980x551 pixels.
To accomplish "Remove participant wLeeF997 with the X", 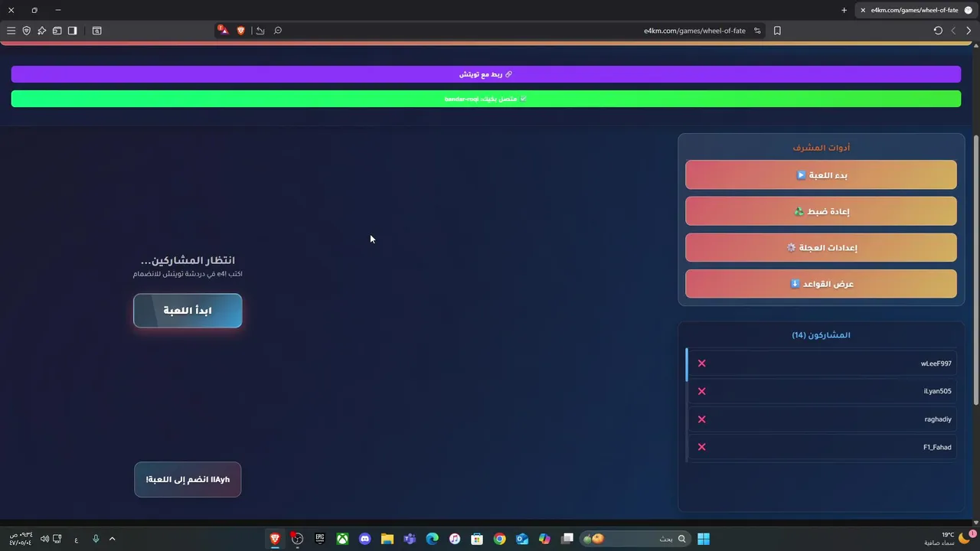I will pyautogui.click(x=701, y=364).
